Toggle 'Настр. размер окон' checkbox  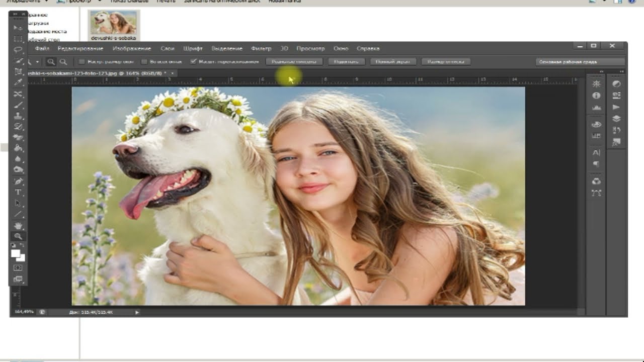pos(83,62)
